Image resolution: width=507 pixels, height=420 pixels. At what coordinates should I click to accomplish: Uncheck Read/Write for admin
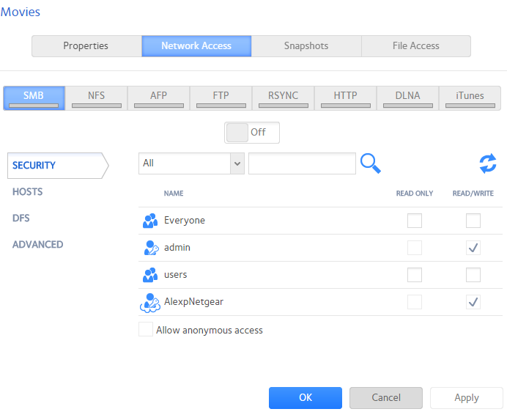tap(473, 248)
